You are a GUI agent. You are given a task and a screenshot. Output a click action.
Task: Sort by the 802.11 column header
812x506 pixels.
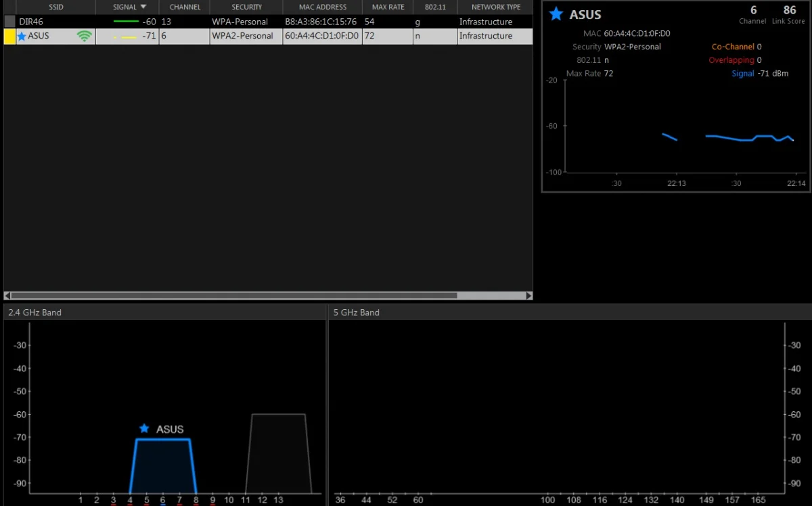(x=435, y=7)
